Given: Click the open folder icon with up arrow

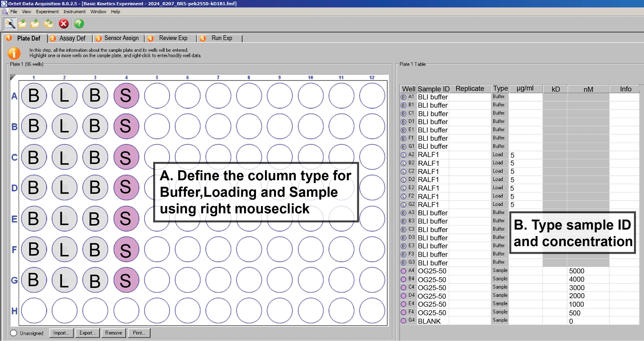Looking at the screenshot, I should [23, 24].
